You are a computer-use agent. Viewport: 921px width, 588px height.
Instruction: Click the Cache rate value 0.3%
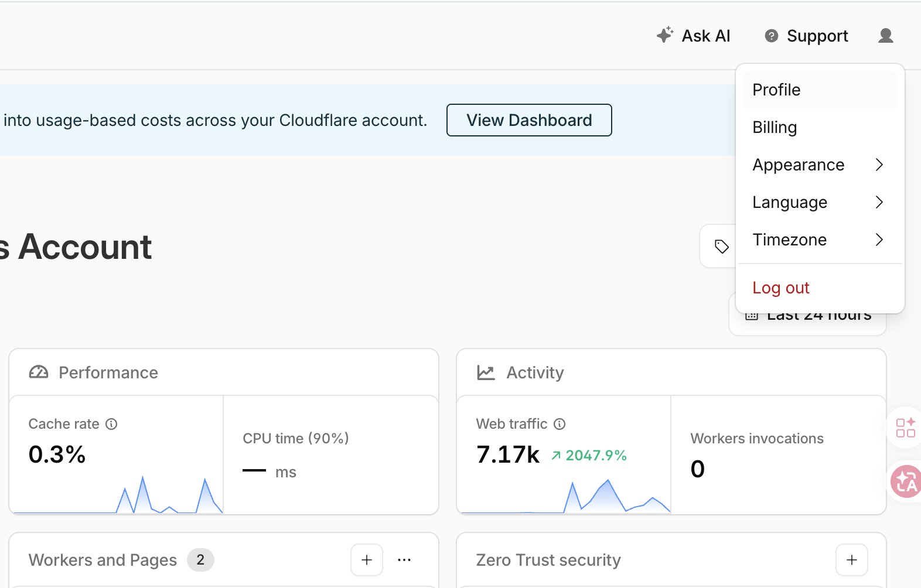[x=57, y=454]
